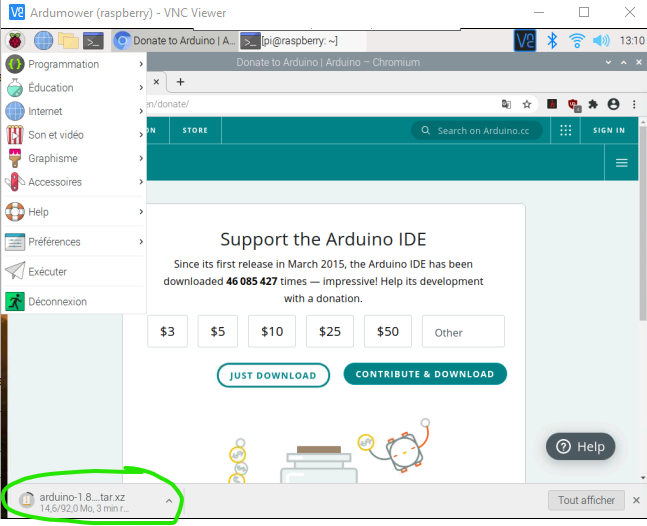Choose the $10 donation amount
This screenshot has width=647, height=526.
click(x=272, y=331)
